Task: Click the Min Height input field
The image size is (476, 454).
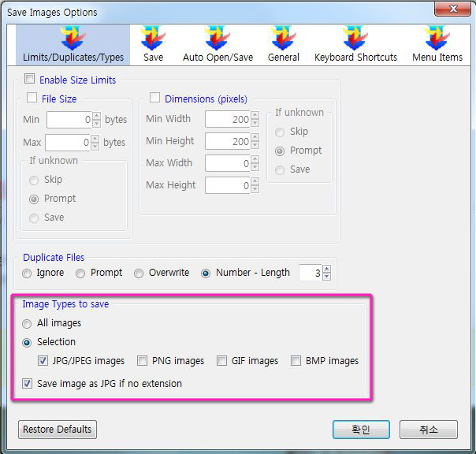Action: point(228,141)
